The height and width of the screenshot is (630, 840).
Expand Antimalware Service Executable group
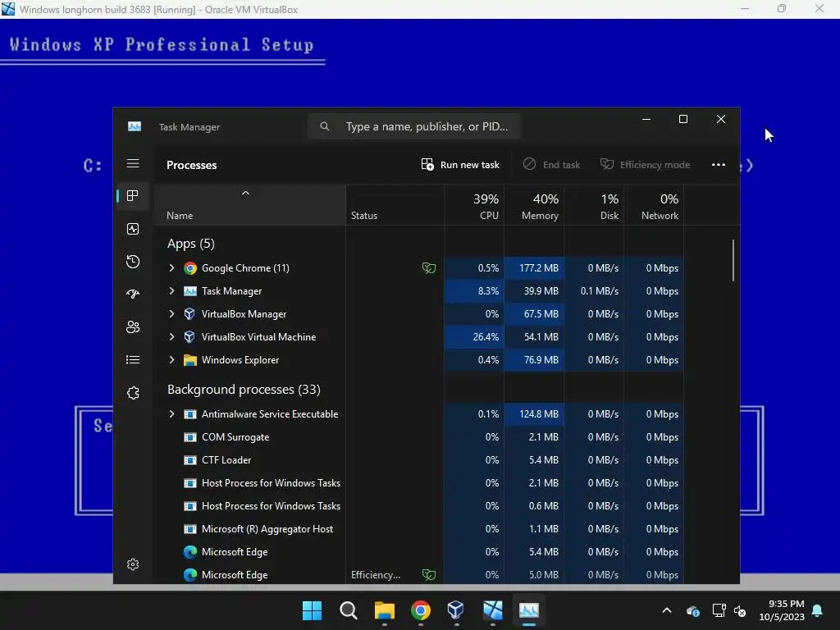click(x=171, y=414)
